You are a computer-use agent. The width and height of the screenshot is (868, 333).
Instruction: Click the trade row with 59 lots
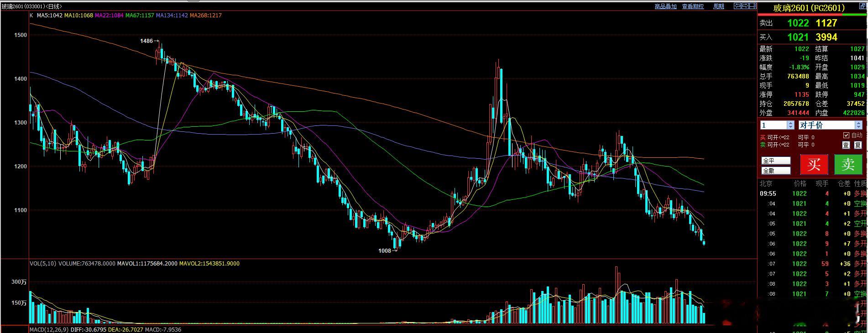click(x=813, y=264)
